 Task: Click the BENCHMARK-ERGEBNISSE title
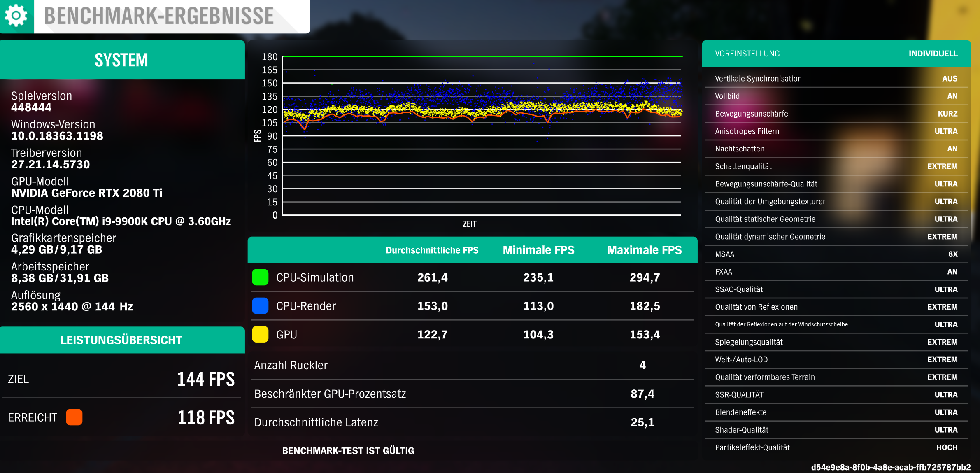tap(159, 16)
